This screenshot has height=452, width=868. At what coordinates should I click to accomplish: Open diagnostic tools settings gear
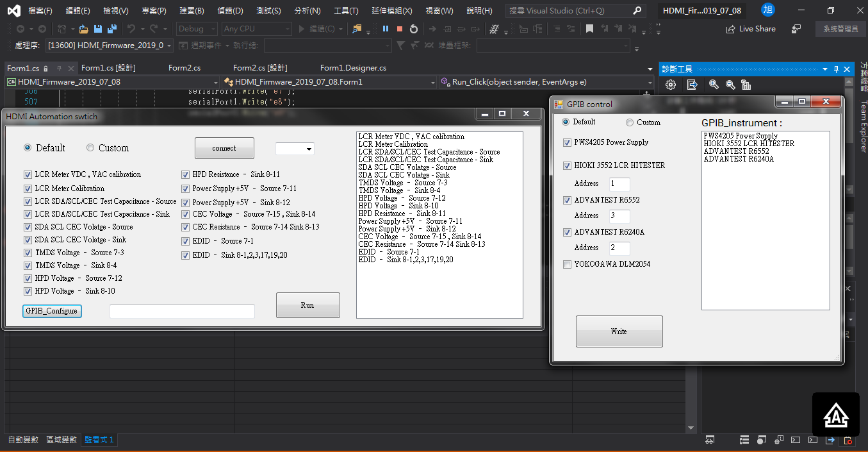click(x=671, y=85)
